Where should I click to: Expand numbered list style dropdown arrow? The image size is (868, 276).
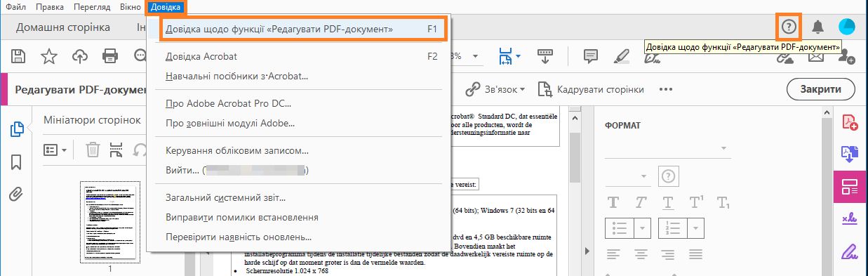point(696,228)
